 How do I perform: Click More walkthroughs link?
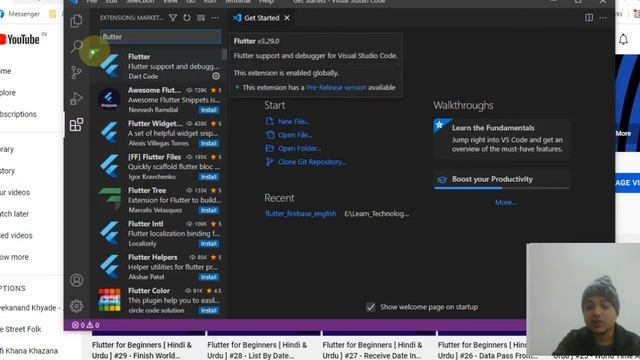tap(505, 202)
